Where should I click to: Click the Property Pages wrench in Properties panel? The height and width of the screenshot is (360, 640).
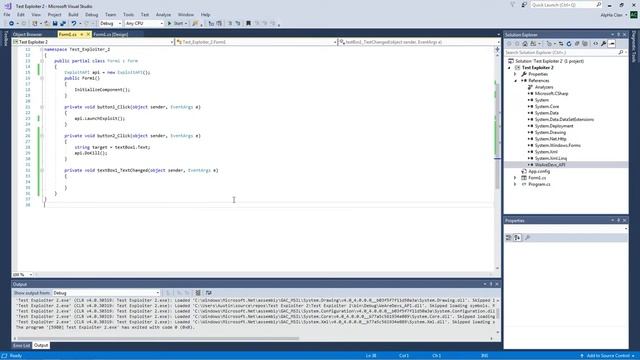[527, 238]
